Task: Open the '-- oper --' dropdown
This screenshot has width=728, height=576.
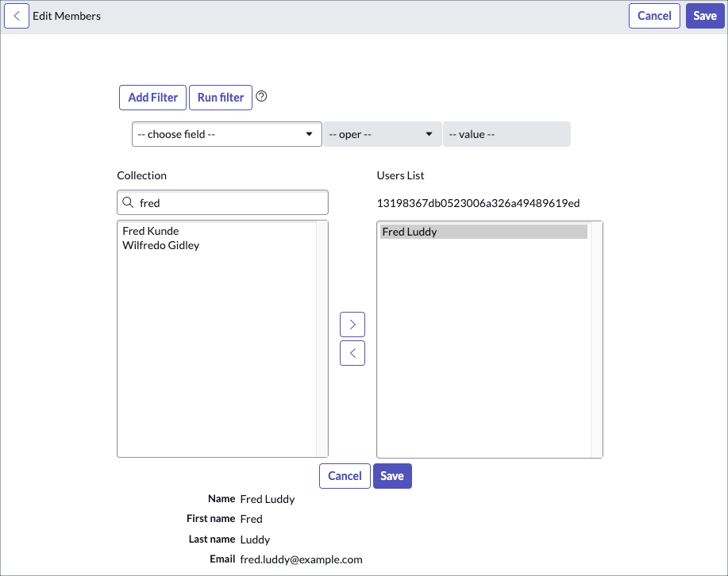Action: click(x=381, y=133)
